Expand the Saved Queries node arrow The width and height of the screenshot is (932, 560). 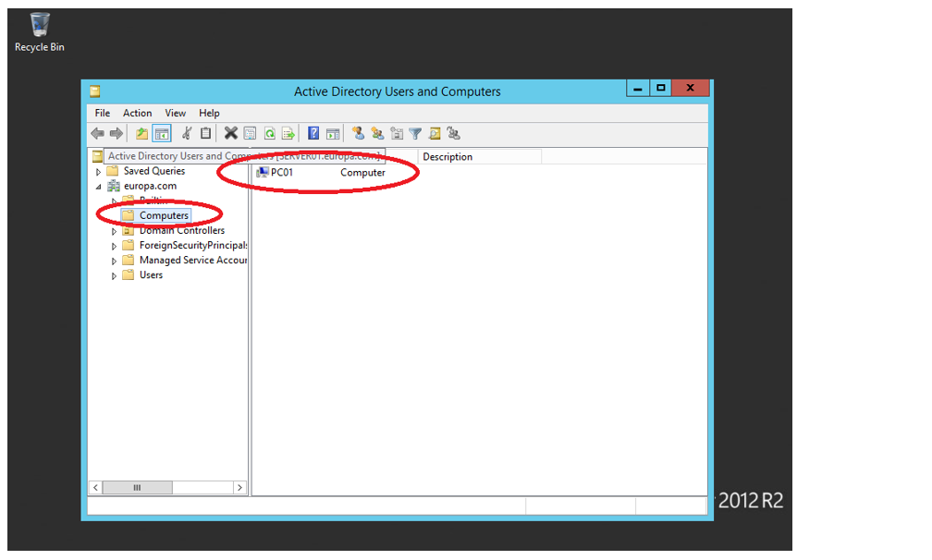click(99, 172)
